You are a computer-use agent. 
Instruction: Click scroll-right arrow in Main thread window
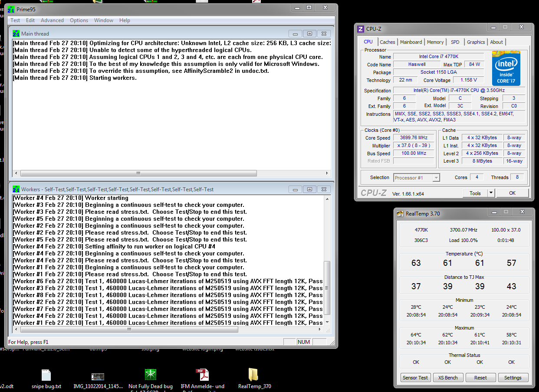tap(328, 173)
